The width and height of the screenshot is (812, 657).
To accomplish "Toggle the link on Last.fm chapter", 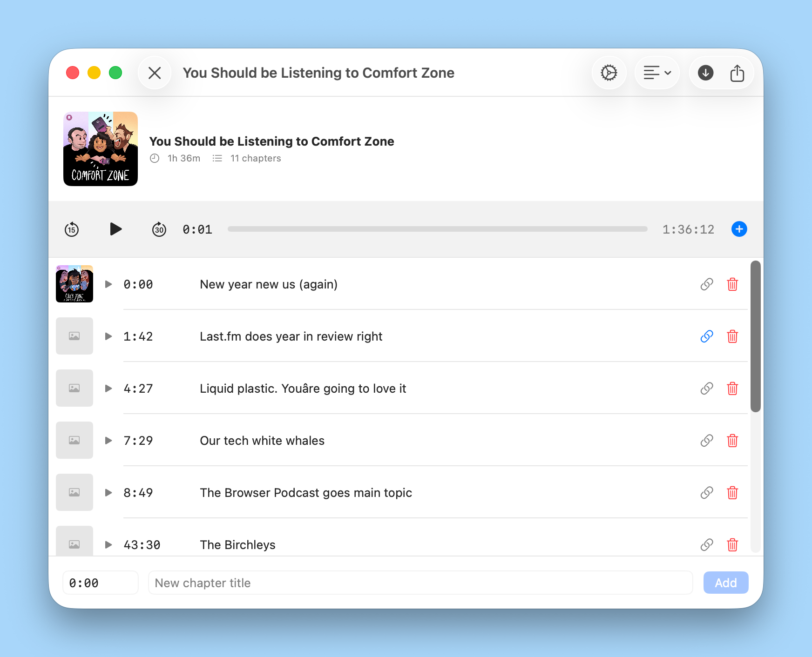I will coord(707,336).
